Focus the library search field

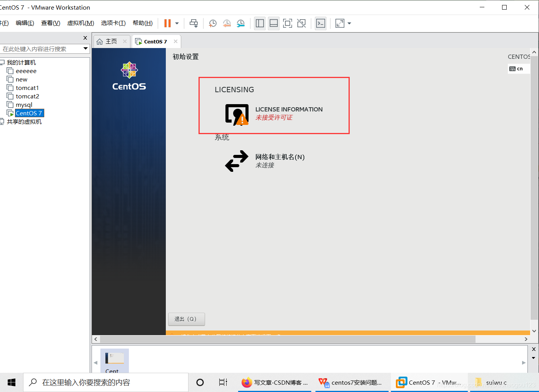[x=41, y=49]
